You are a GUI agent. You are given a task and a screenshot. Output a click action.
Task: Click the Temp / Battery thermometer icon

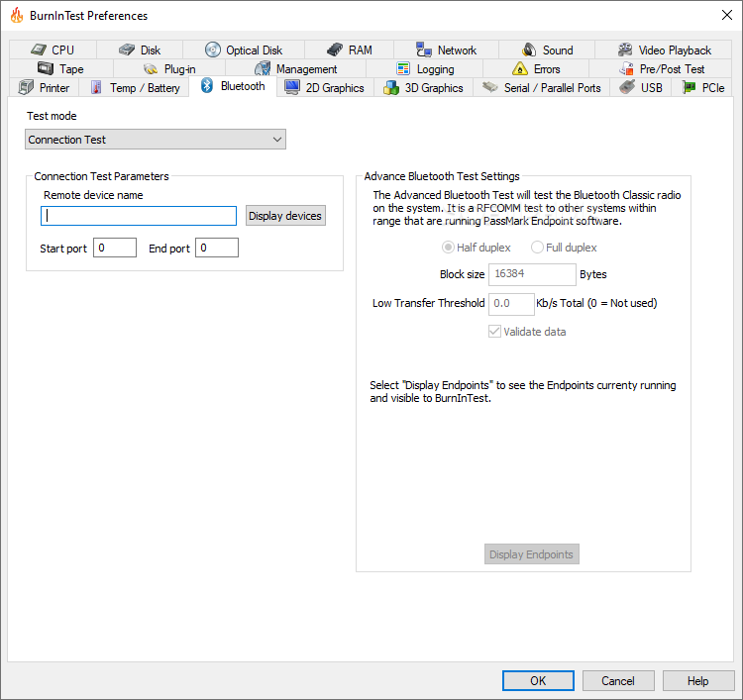click(96, 87)
